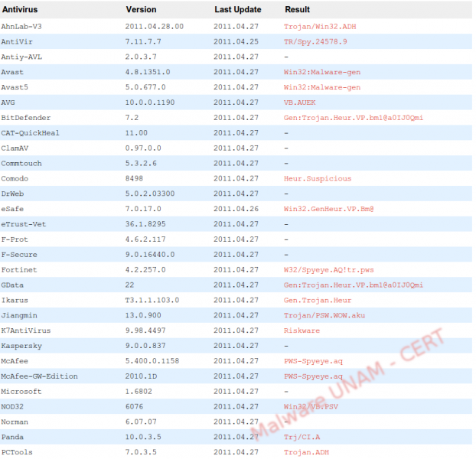Select the Trojan.ADH result for PCTools
Image resolution: width=476 pixels, height=459 pixels.
tap(306, 452)
